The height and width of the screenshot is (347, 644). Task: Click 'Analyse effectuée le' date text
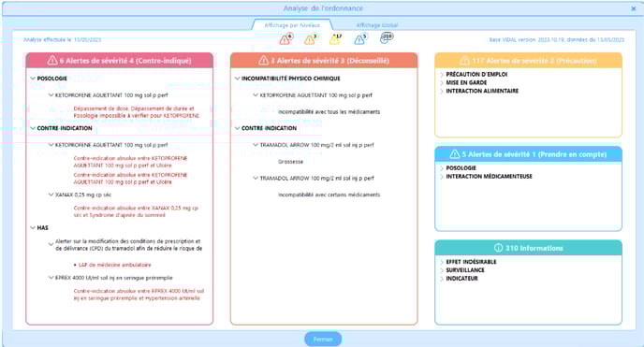pyautogui.click(x=62, y=40)
